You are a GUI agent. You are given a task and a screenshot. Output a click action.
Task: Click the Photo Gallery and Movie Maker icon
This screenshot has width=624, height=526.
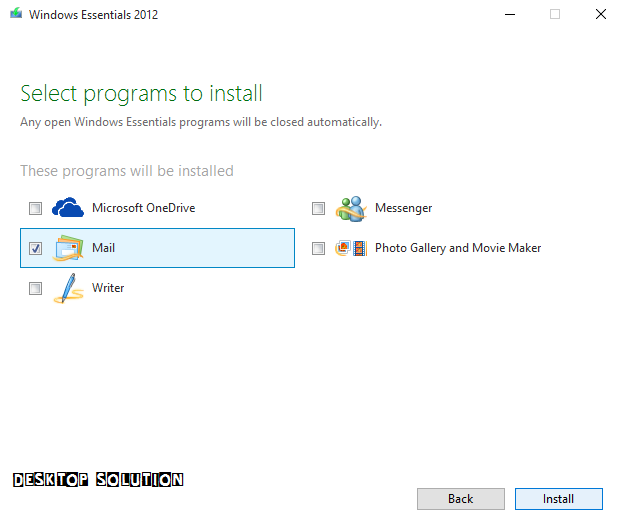coord(351,248)
